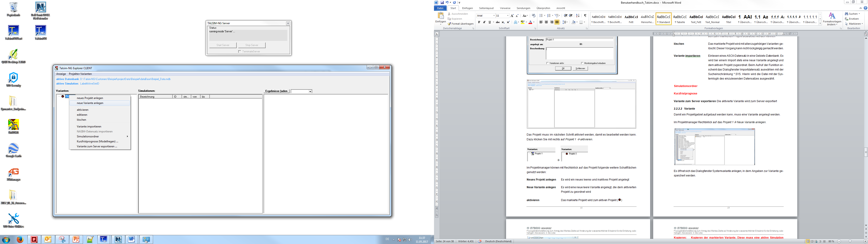Toggle the TerminateServer checkbox
Screen dimensions: 868x244
pos(240,52)
